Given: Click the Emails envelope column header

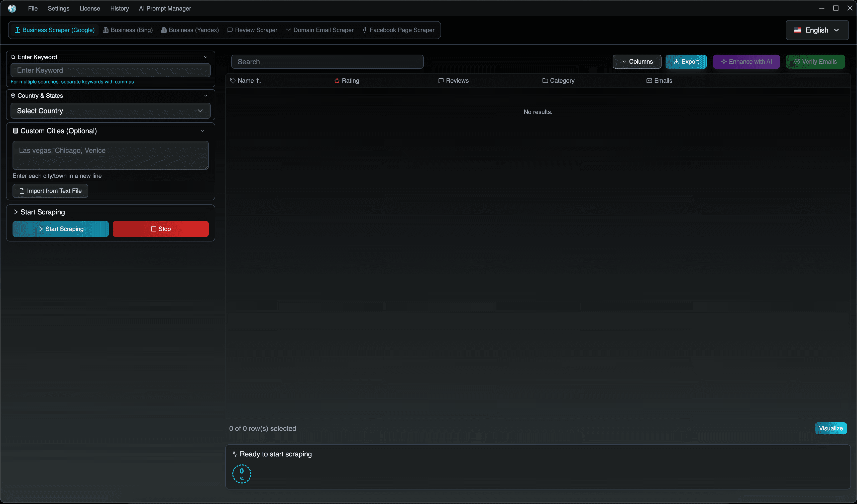Looking at the screenshot, I should [649, 81].
